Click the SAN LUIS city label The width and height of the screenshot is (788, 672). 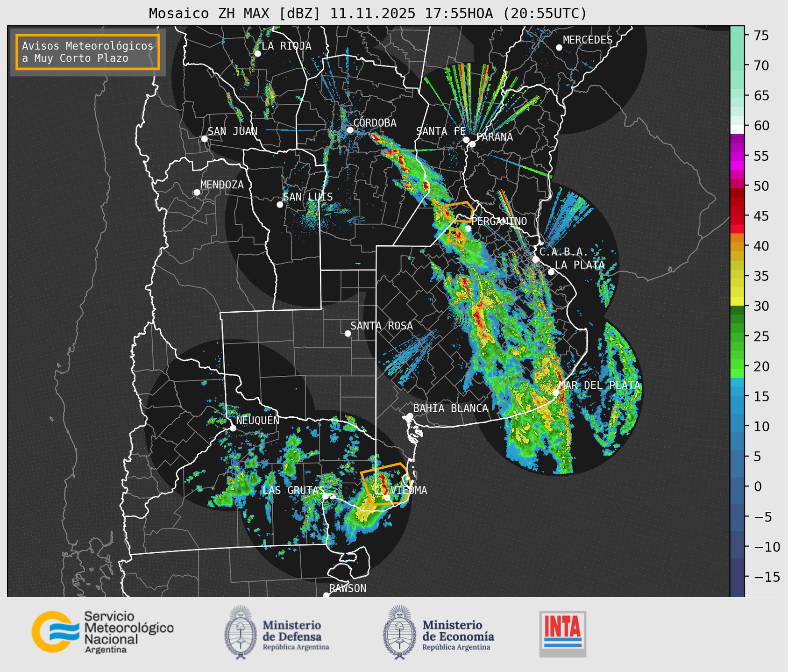coord(308,197)
